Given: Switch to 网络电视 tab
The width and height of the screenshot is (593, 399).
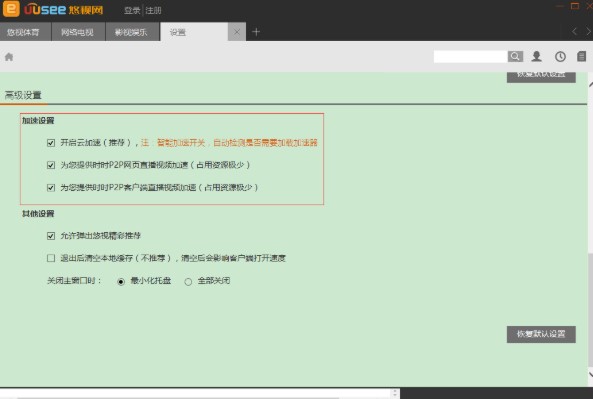Looking at the screenshot, I should 78,32.
